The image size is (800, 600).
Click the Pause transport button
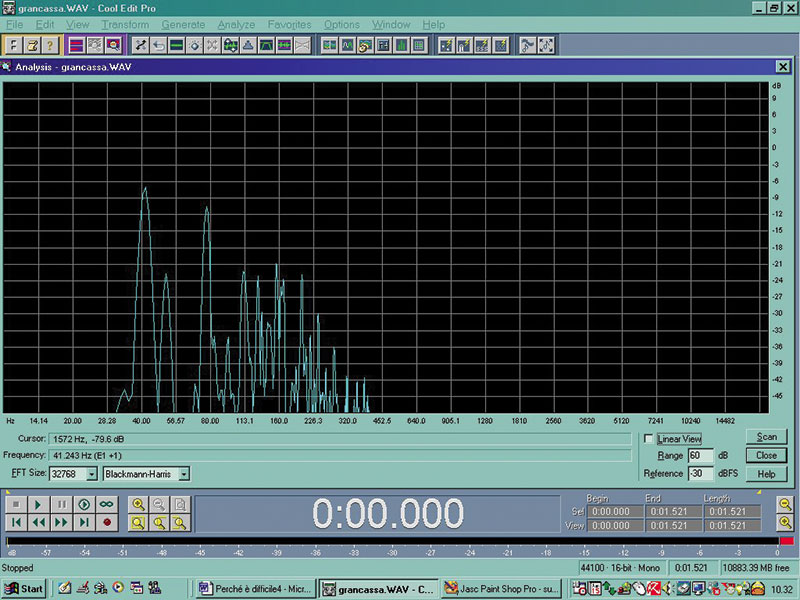pos(61,505)
